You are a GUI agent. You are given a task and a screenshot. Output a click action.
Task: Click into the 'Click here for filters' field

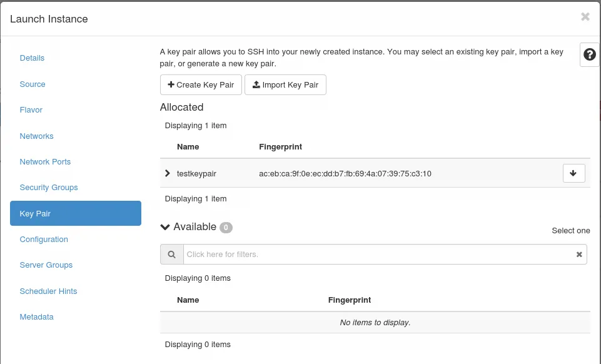coord(375,255)
